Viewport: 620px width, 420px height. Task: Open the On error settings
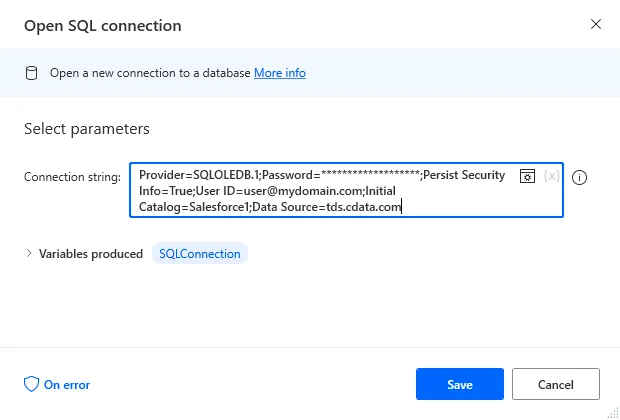point(66,384)
